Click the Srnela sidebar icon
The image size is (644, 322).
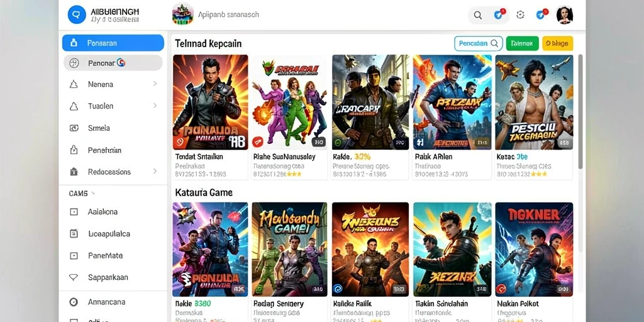pos(74,128)
